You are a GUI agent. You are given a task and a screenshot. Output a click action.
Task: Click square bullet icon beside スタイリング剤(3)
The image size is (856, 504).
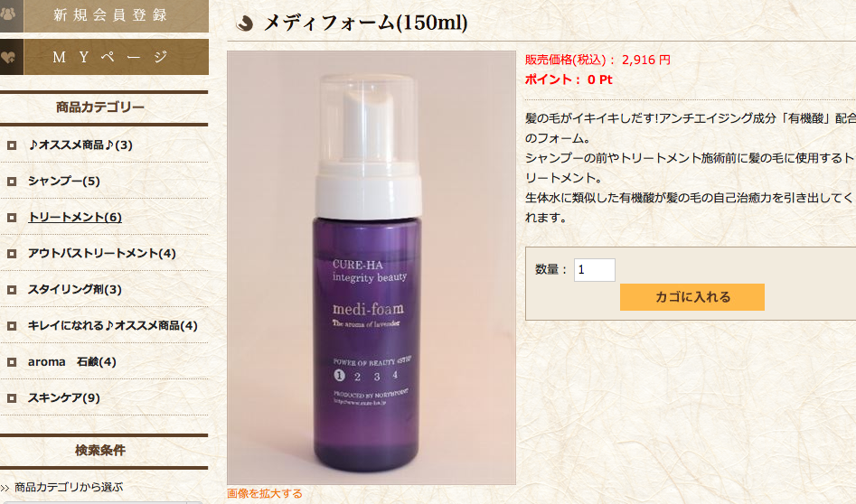coord(12,290)
